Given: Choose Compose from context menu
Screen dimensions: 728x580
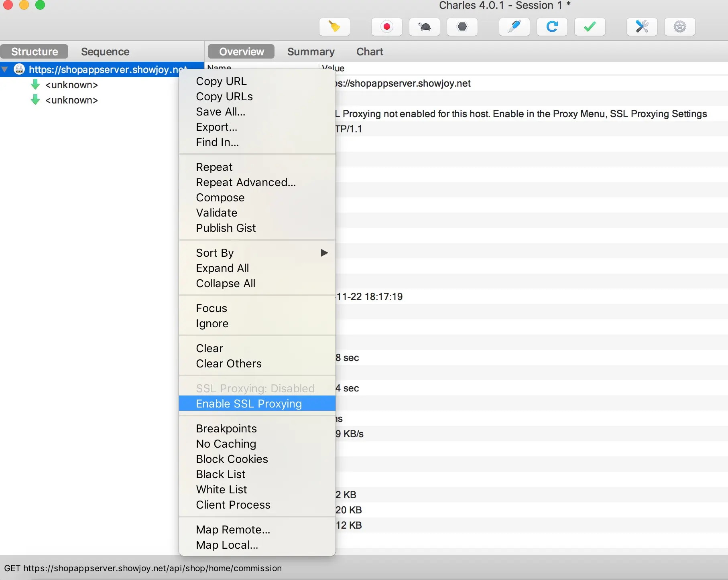Looking at the screenshot, I should point(257,198).
